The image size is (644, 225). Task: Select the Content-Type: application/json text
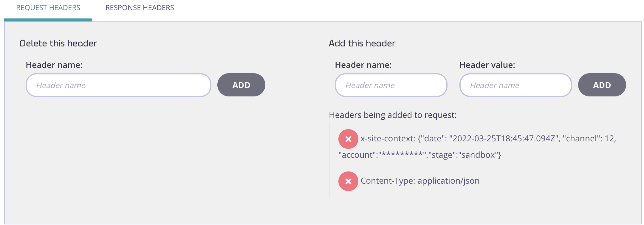click(x=420, y=181)
